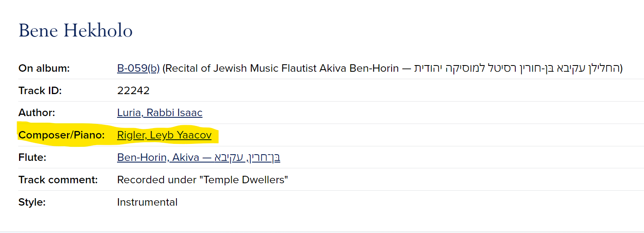The image size is (644, 233).
Task: Click the Track comment label
Action: [x=58, y=180]
